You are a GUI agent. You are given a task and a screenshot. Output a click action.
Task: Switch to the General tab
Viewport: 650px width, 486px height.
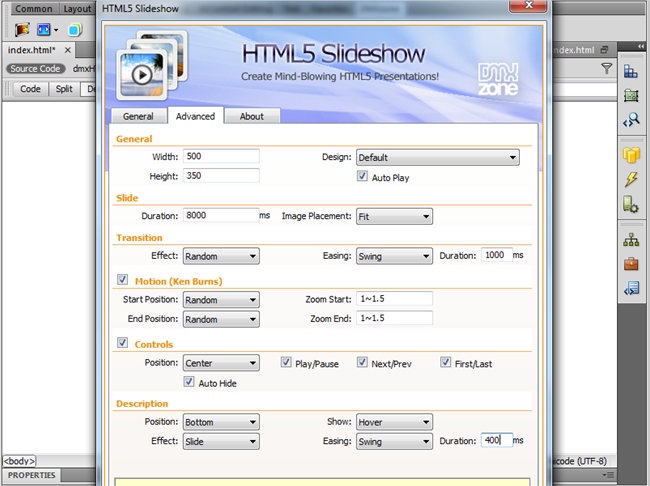138,117
